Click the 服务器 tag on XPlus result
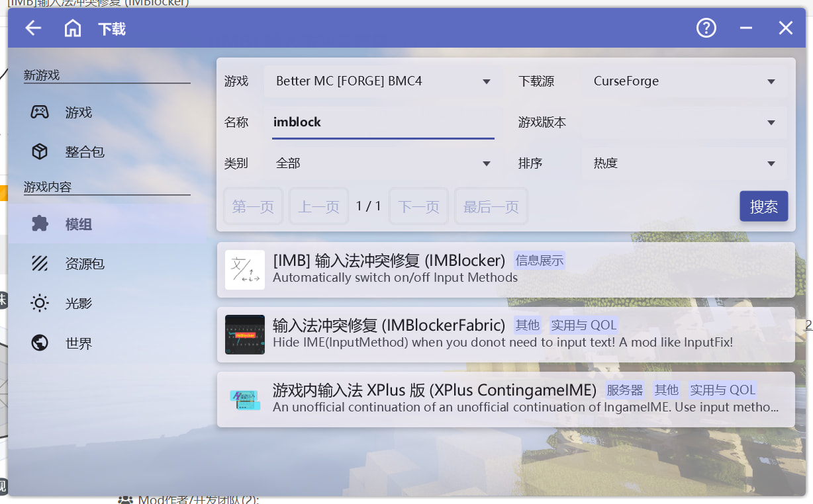 point(625,390)
